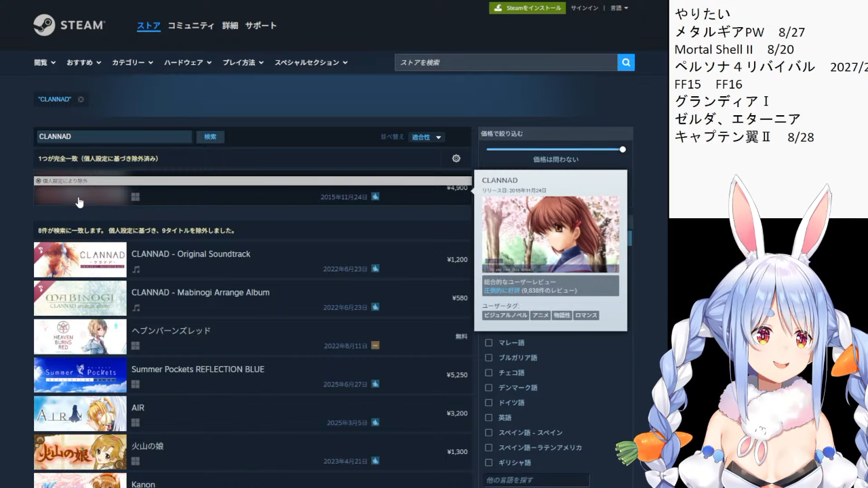Click Windows icon on the 2015年11月24日 result row

tap(136, 197)
